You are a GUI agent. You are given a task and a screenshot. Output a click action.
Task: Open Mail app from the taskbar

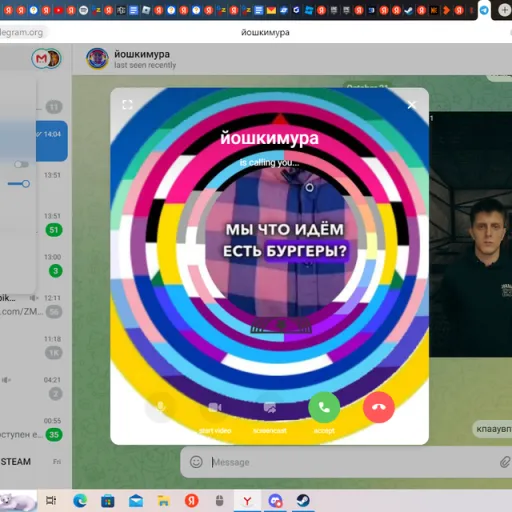pos(136,501)
